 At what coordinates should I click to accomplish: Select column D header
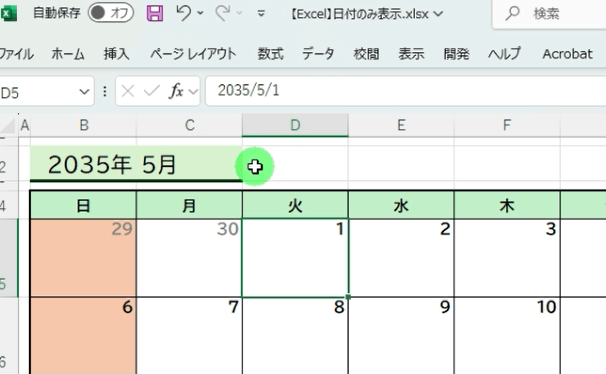[x=295, y=125]
